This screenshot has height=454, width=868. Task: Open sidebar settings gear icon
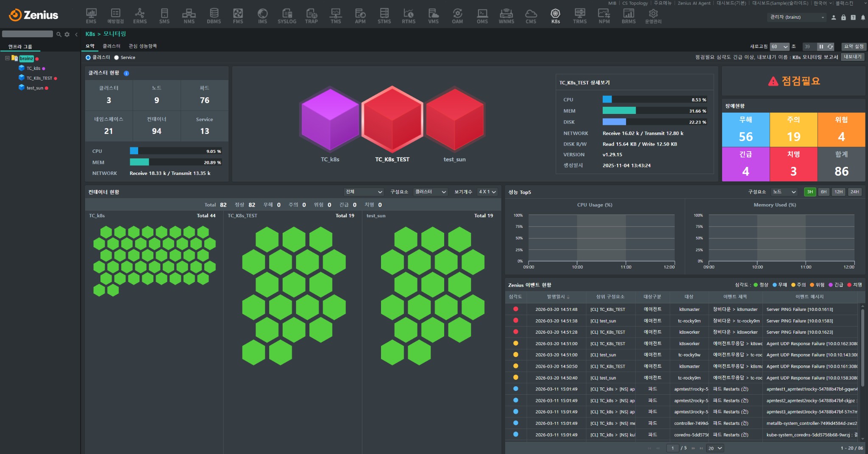tap(67, 34)
